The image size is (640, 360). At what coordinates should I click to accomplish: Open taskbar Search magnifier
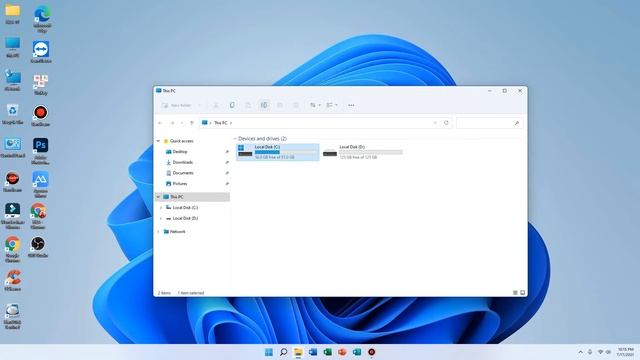(283, 352)
